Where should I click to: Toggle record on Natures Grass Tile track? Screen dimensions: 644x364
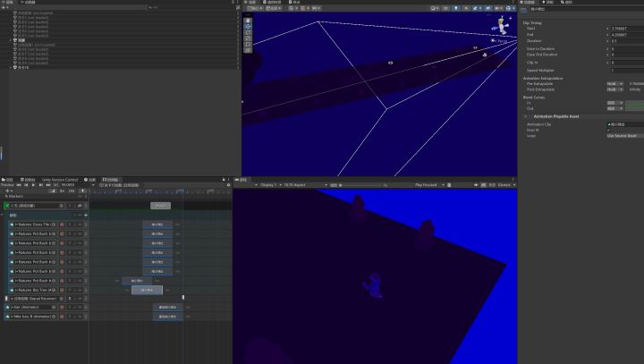(x=62, y=224)
